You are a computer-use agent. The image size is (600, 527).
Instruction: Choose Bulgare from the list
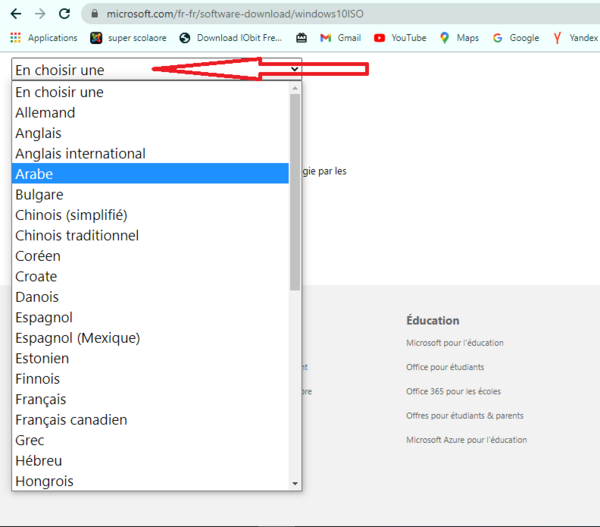click(x=150, y=194)
